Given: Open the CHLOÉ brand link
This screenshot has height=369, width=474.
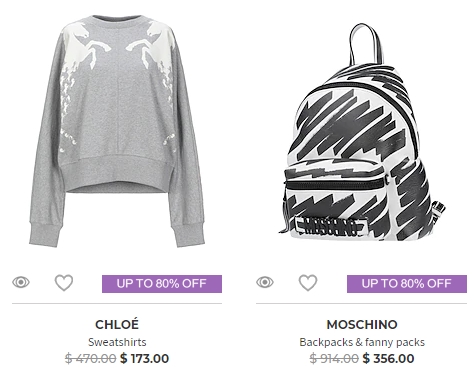Looking at the screenshot, I should coord(117,324).
